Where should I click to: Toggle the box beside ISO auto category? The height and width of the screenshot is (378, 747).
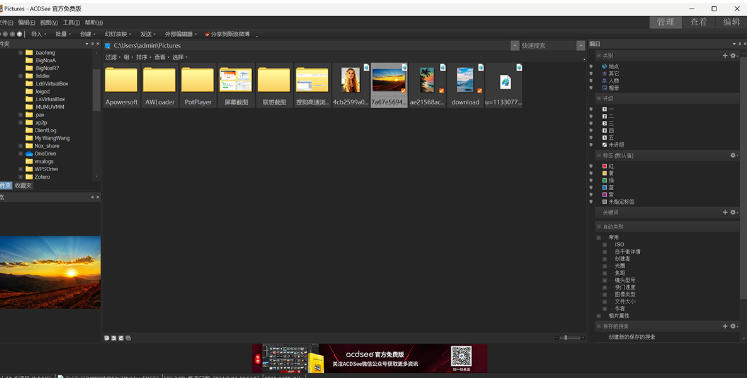606,245
